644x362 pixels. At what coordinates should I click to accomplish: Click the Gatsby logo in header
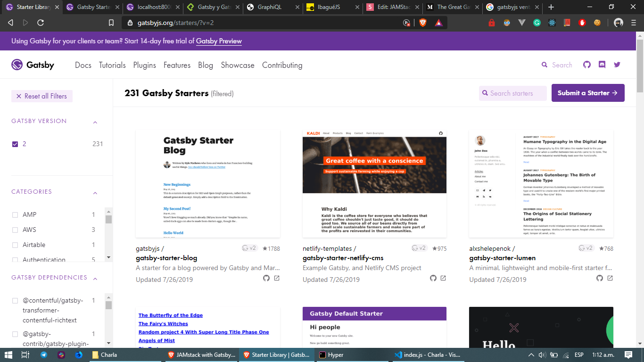33,65
